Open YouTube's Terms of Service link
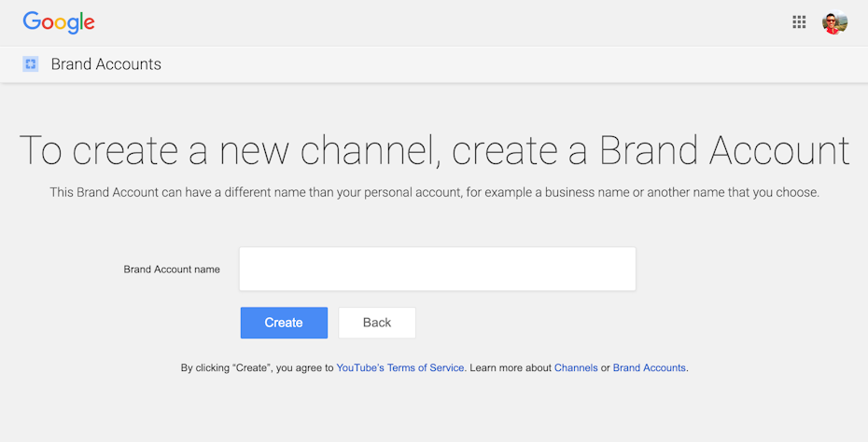868x442 pixels. click(399, 368)
